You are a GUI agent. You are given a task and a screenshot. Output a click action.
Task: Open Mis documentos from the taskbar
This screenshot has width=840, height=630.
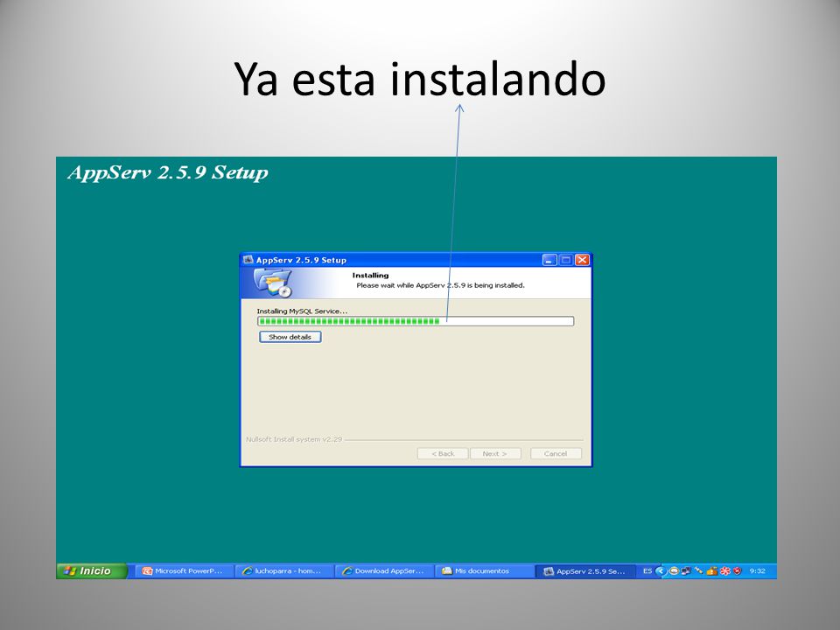click(x=485, y=571)
